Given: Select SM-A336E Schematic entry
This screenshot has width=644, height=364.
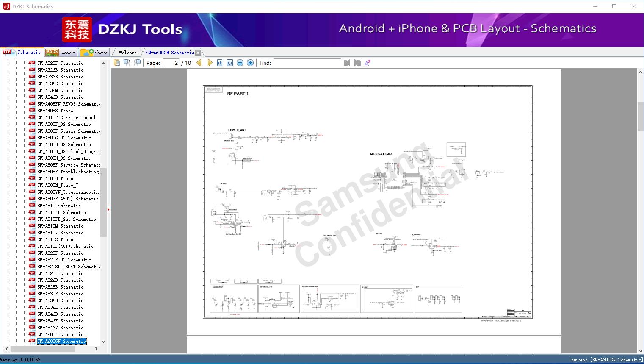Looking at the screenshot, I should [x=60, y=83].
